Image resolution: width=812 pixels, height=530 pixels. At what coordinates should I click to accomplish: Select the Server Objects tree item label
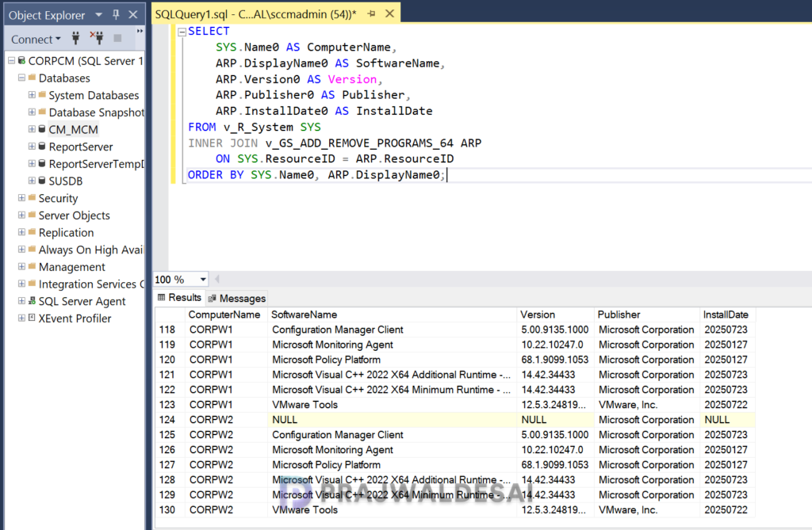74,215
